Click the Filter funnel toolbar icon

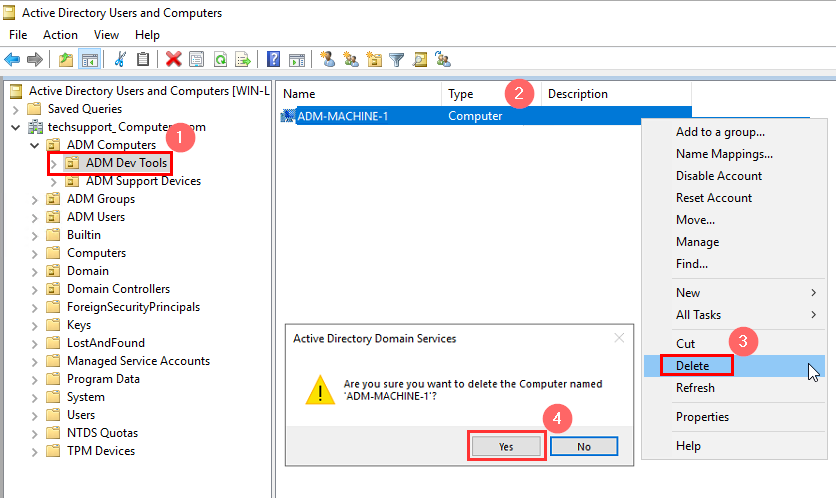click(x=397, y=59)
